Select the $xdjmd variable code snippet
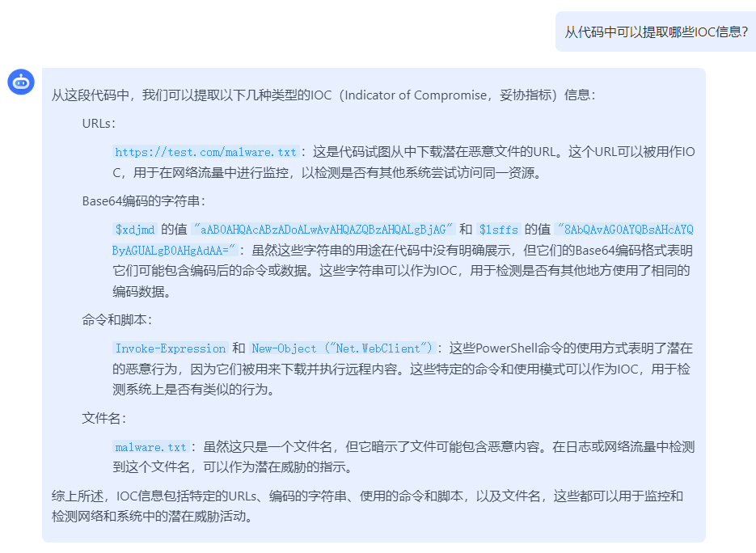 tap(135, 230)
